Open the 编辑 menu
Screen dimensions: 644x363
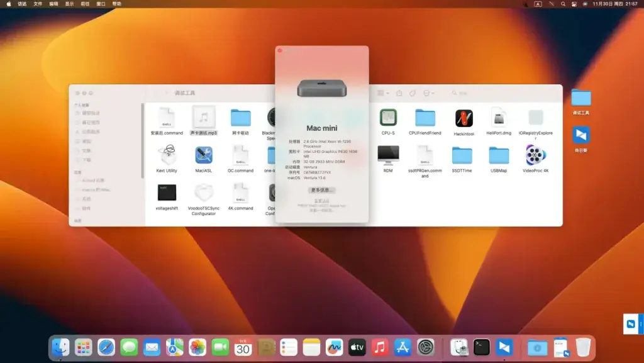(x=54, y=4)
